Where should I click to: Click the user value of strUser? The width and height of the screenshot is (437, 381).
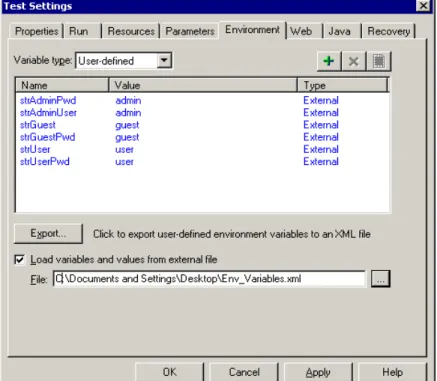pyautogui.click(x=124, y=150)
